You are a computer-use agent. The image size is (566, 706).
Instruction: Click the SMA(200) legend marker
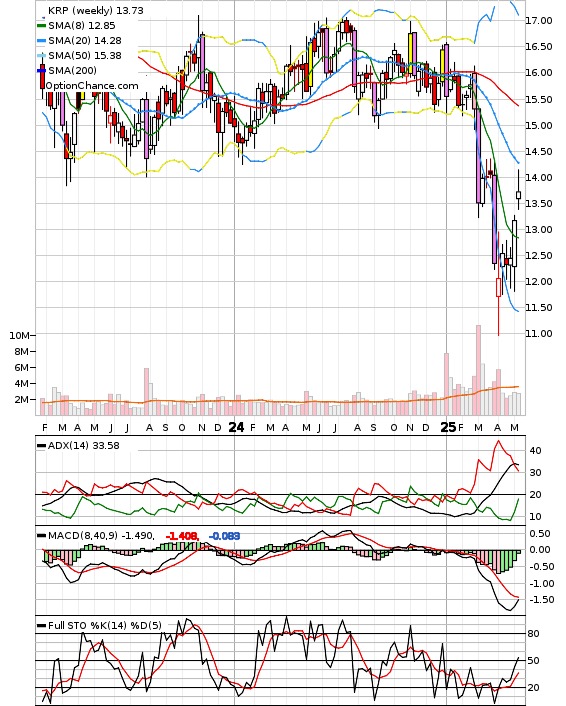click(x=41, y=70)
